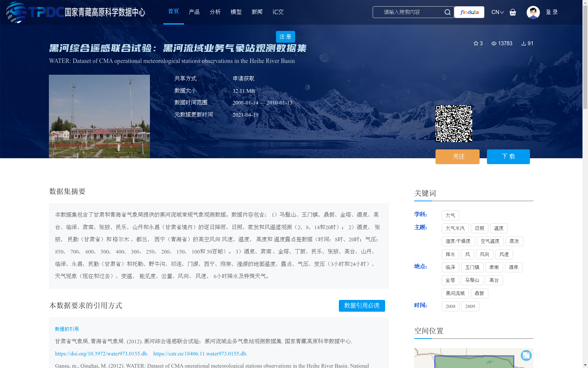Screen dimensions: 588x368
Task: Click the star favorites count icon
Action: pos(476,43)
